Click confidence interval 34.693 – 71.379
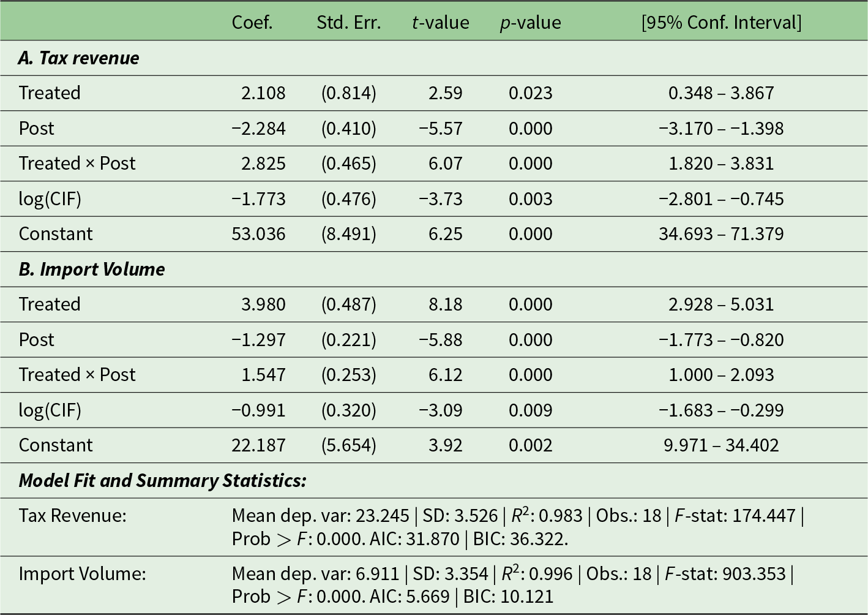This screenshot has width=868, height=615. tap(721, 234)
